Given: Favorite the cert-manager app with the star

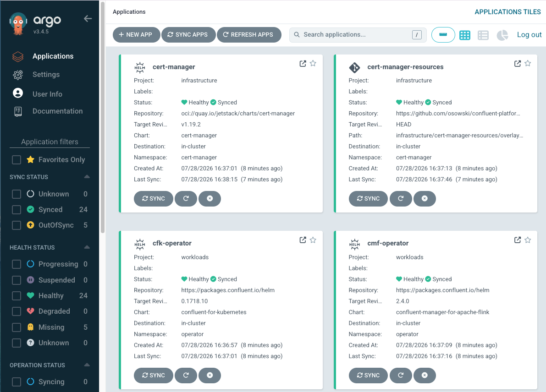Looking at the screenshot, I should point(313,63).
